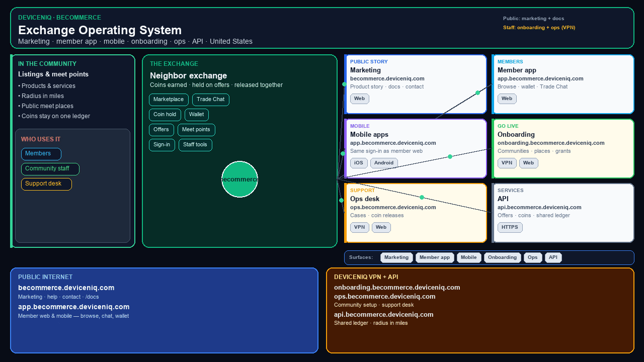
Task: Select Mobile in the Surfaces bar
Action: (x=469, y=257)
